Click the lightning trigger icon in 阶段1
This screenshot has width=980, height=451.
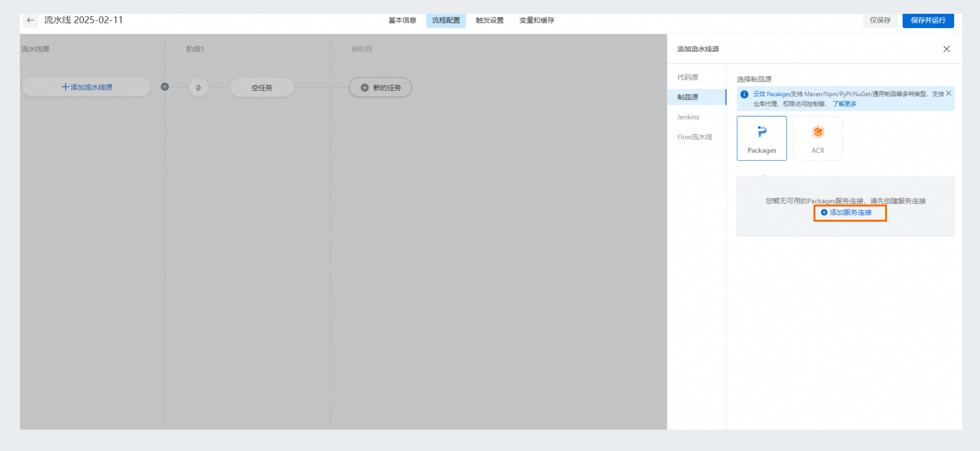[198, 87]
